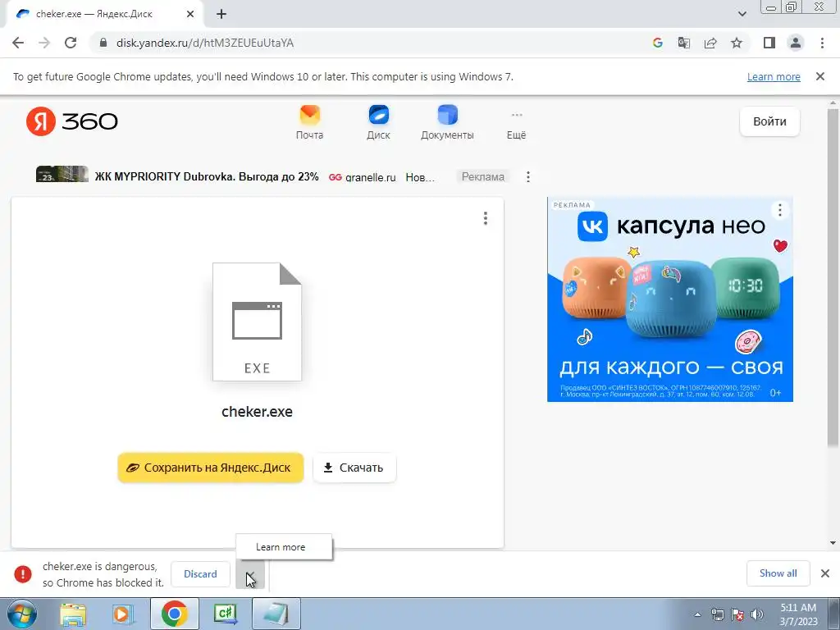
Task: Click the Войти sign-in button
Action: tap(769, 121)
